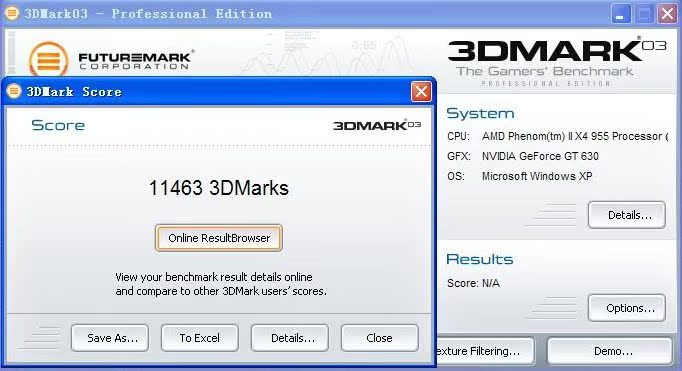Viewport: 682px width, 371px height.
Task: Click the 3DMark Score dialog title icon
Action: coord(14,91)
